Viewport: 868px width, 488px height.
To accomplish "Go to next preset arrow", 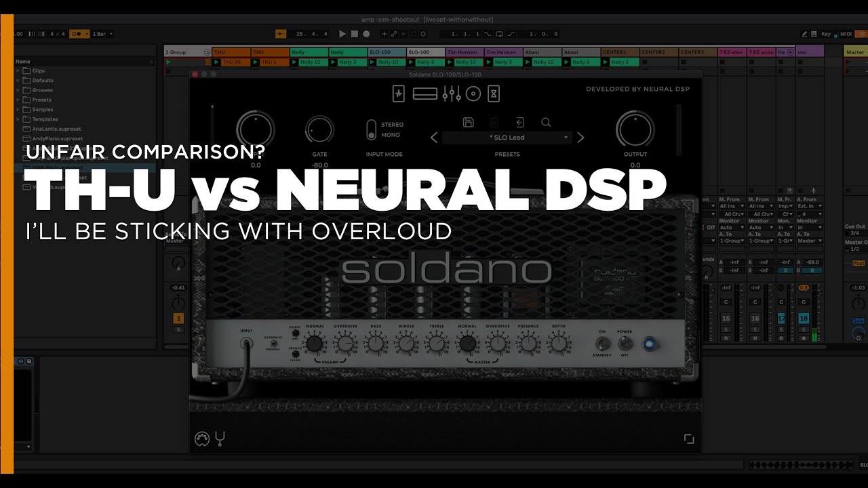I will (x=580, y=138).
